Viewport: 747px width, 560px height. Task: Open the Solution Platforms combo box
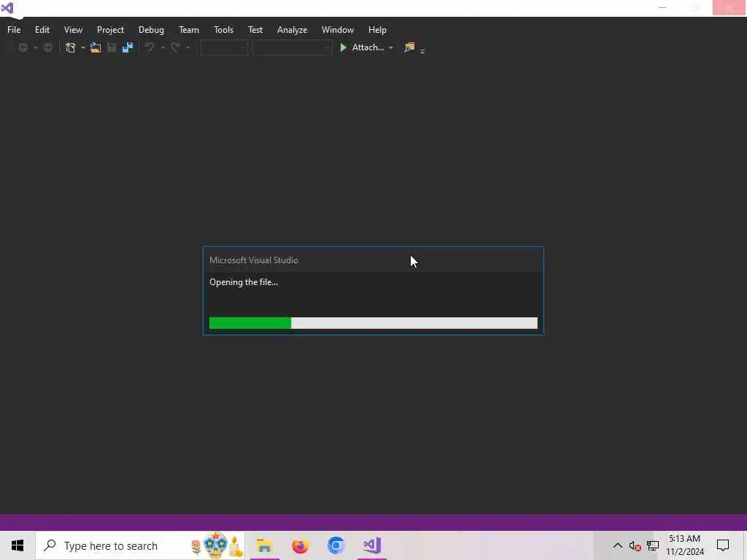tap(292, 47)
